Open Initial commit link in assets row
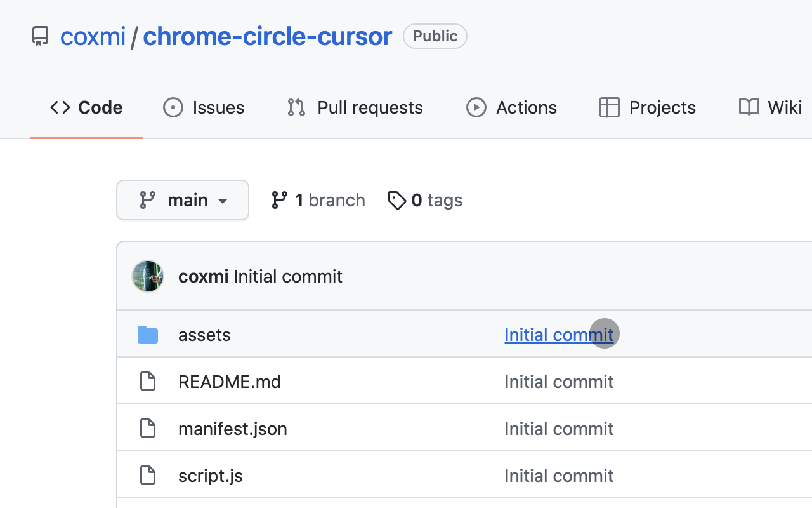Viewport: 812px width, 508px height. pos(559,335)
